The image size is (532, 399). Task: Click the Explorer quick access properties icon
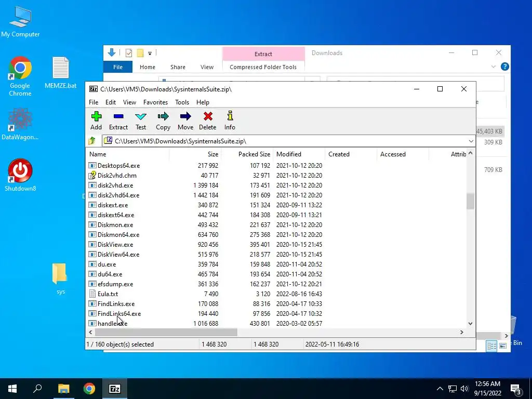tap(129, 52)
